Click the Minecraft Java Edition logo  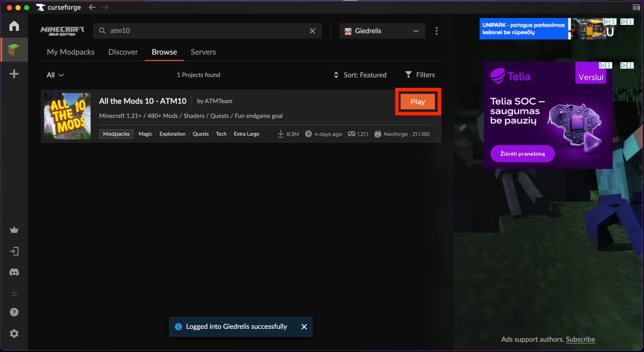click(x=62, y=31)
